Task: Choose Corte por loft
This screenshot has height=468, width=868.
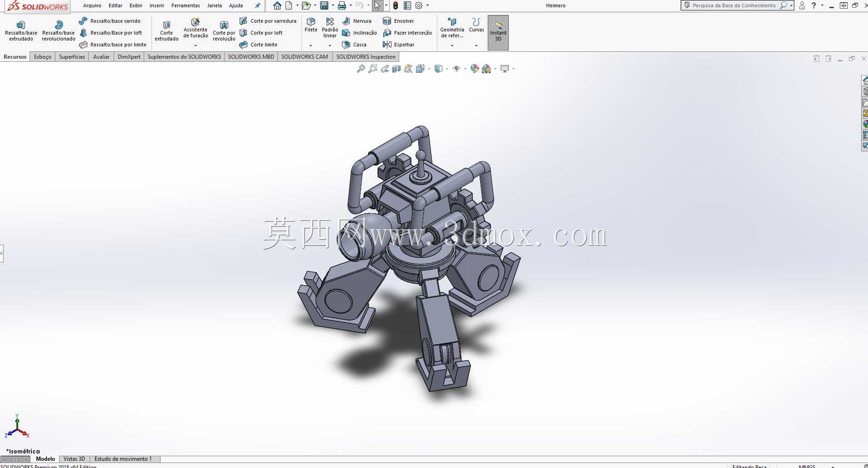Action: pyautogui.click(x=261, y=33)
